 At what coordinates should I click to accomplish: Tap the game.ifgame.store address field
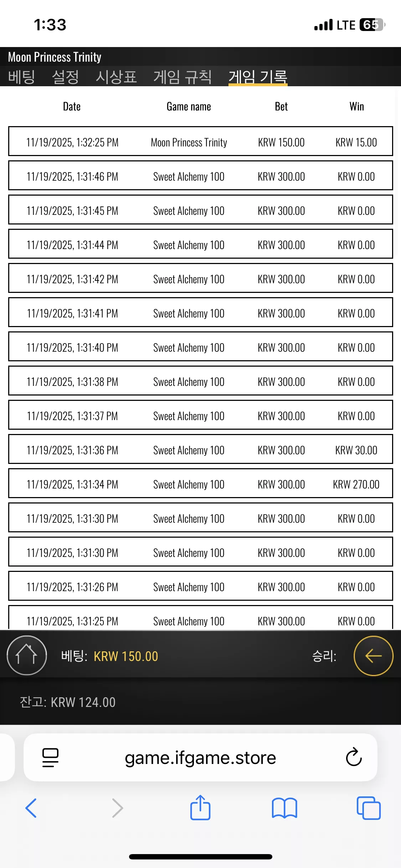200,757
